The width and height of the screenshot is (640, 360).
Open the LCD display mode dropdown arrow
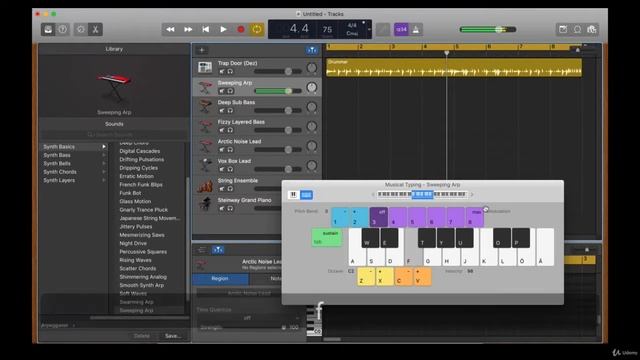coord(369,29)
